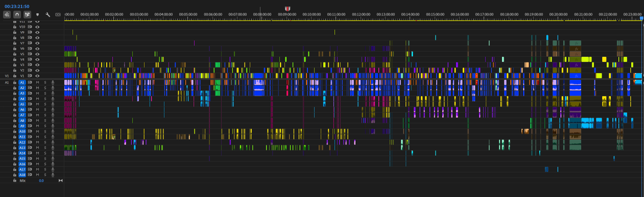Click ruler at 00:18:00:00

pos(509,14)
